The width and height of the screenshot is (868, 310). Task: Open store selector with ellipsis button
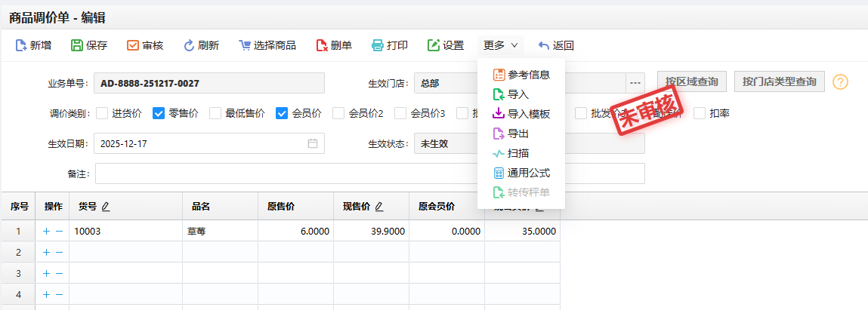coord(635,82)
